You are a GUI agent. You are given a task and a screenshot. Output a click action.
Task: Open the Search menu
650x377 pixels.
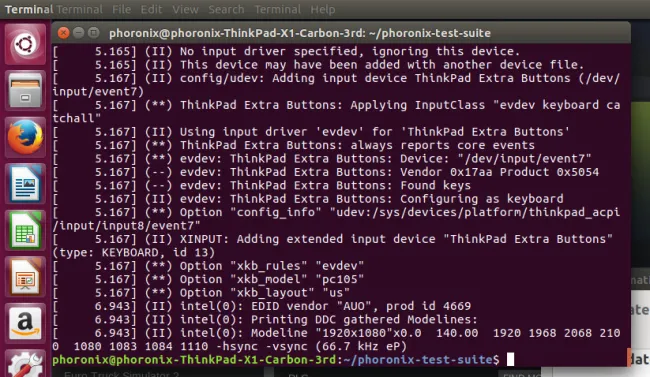click(x=226, y=9)
